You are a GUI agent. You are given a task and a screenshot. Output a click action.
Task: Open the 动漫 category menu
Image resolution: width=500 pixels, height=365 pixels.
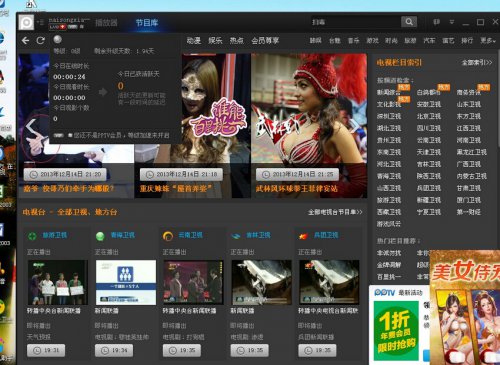(x=193, y=41)
